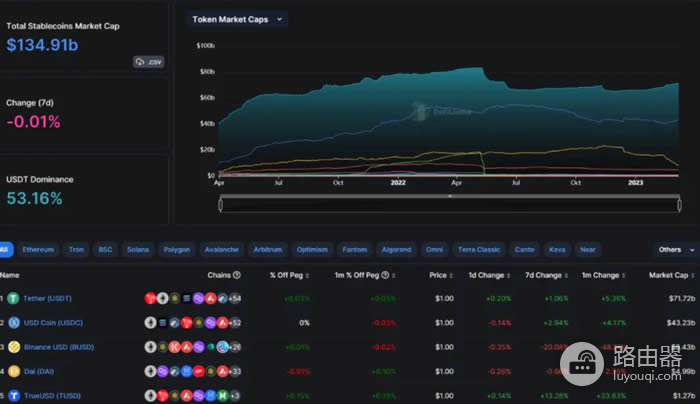Open the Token Market Caps chart dropdown

click(x=237, y=19)
